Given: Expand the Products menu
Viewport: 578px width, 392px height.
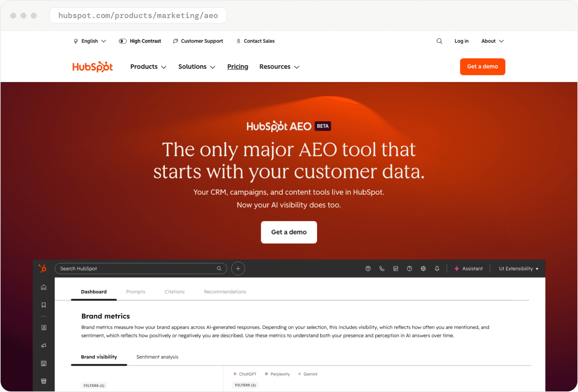Looking at the screenshot, I should click(148, 67).
